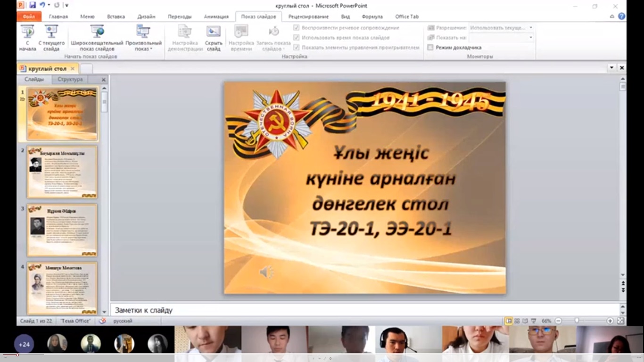Click next slide arrow on main scrollbar
Viewport: 644px width, 362px height.
(623, 290)
